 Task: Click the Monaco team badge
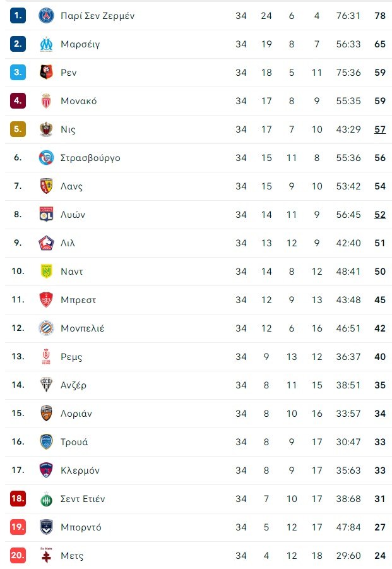point(46,101)
